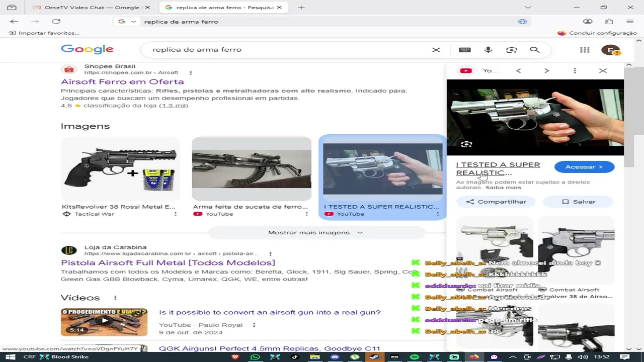This screenshot has width=644, height=362.
Task: Open the on-screen keyboard icon in the search box
Action: [x=465, y=50]
